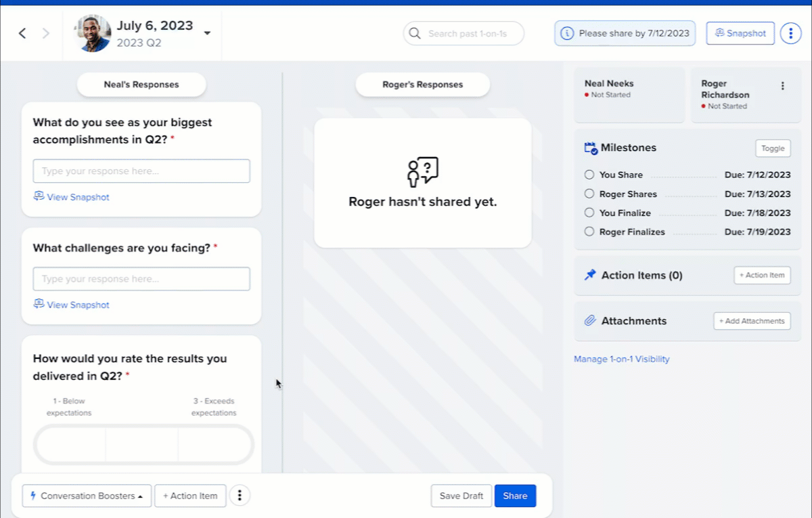Open the Manage 1-on-1 Visibility link

[622, 359]
